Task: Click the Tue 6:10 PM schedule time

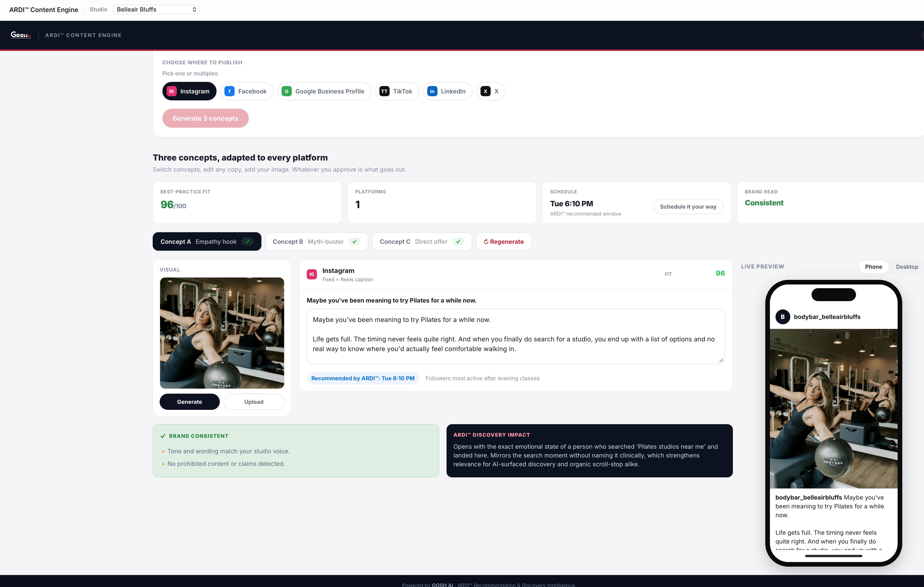Action: (x=571, y=203)
